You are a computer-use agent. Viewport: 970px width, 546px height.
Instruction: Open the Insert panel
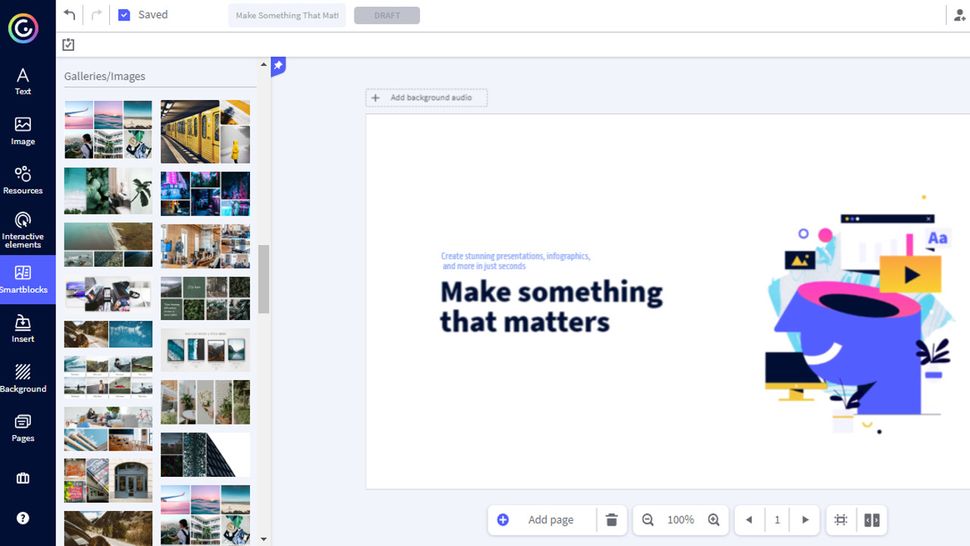click(x=23, y=328)
